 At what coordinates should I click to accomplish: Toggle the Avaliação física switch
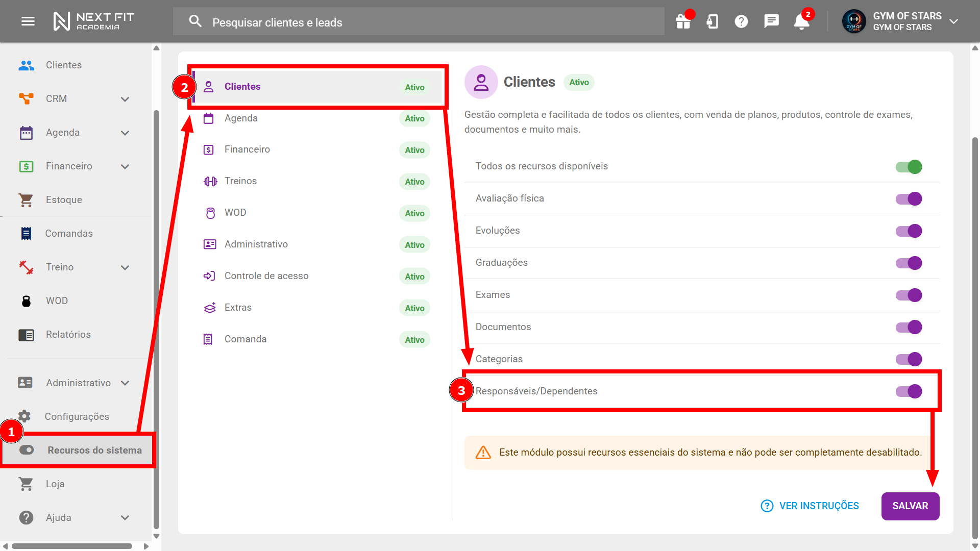tap(909, 199)
